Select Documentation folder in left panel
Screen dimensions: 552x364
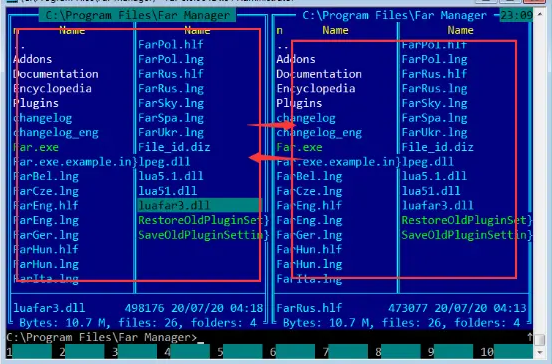tap(56, 74)
